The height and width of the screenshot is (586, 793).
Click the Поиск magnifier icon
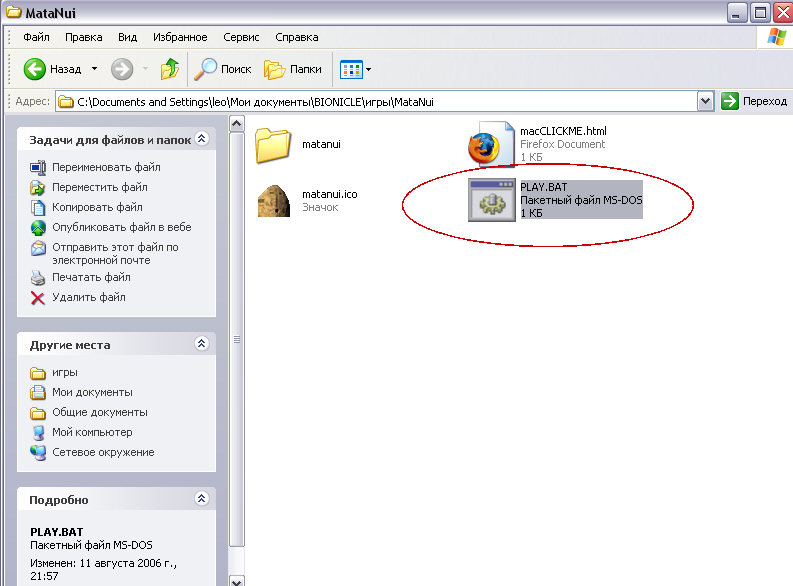(x=205, y=69)
